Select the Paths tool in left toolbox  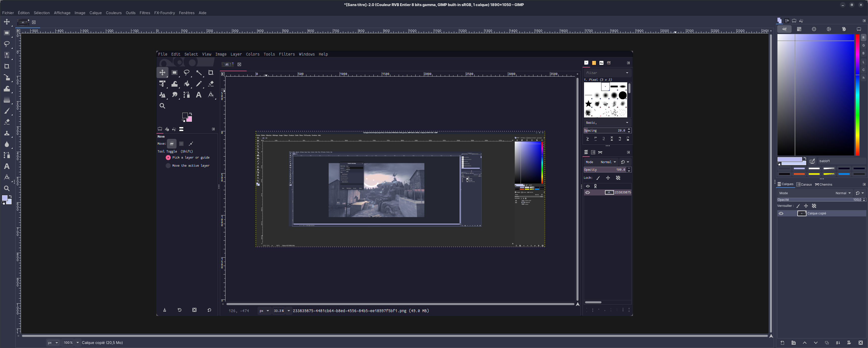coord(7,155)
